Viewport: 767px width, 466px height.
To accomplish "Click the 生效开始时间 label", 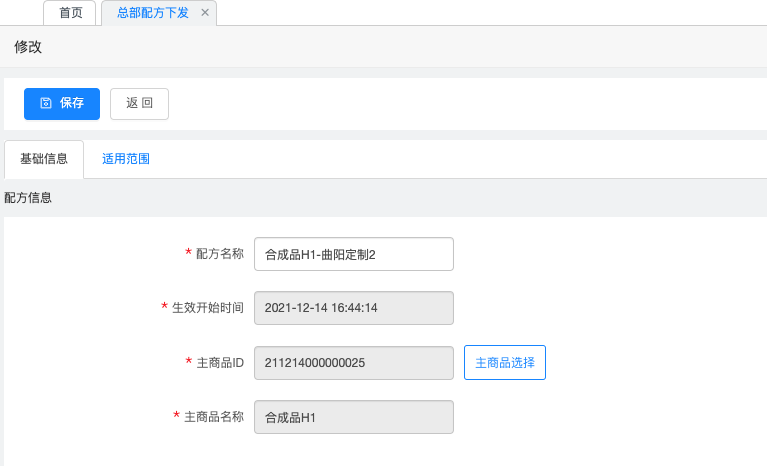I will pos(208,308).
